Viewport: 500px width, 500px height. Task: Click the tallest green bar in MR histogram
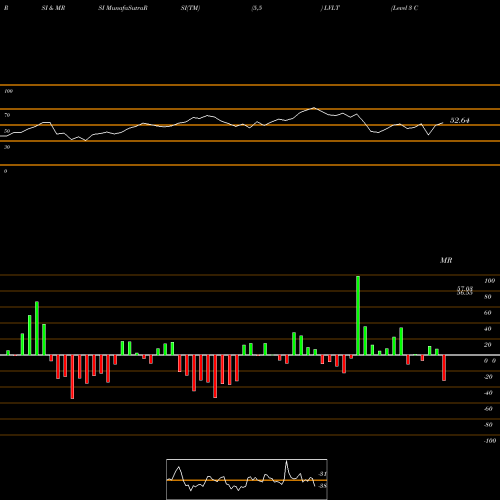[358, 315]
